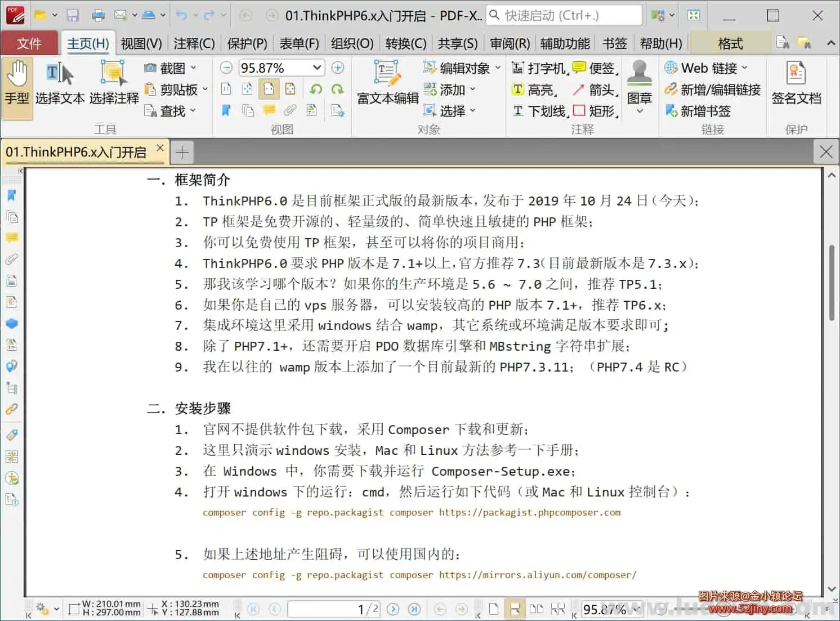840x621 pixels.
Task: Open the 签名文档 signing tool
Action: pos(797,84)
